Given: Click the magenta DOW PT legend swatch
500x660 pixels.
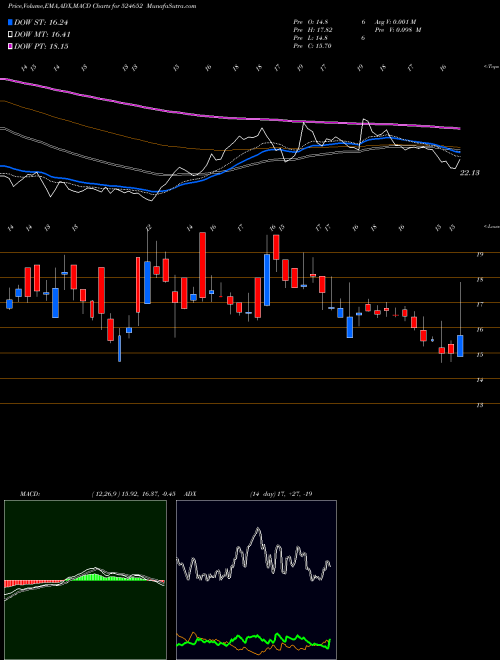Looking at the screenshot, I should (11, 46).
